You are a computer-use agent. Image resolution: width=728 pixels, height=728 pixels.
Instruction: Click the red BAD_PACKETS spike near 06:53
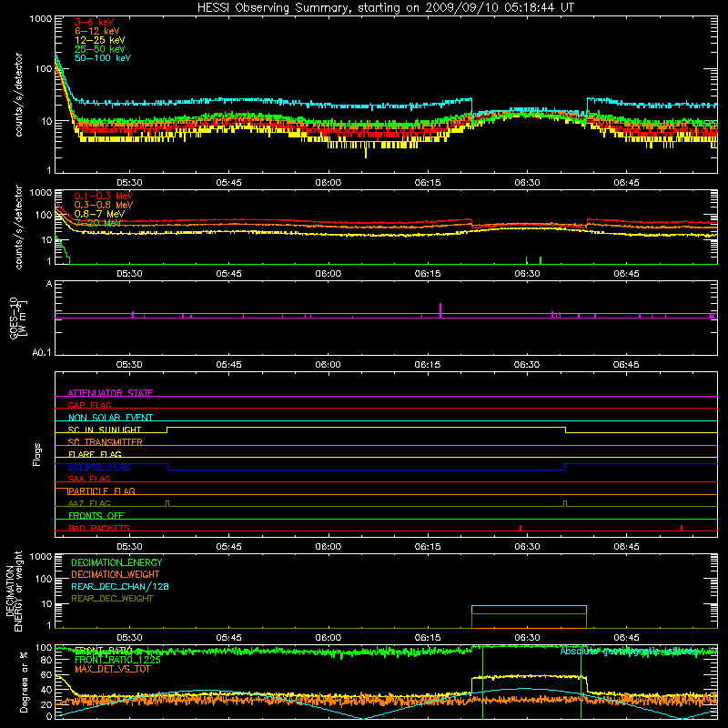click(681, 528)
